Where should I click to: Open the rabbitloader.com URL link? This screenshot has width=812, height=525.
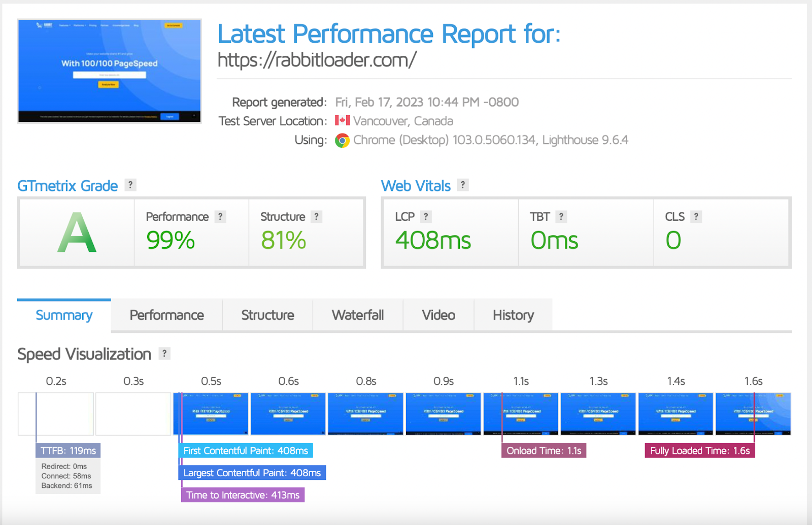click(316, 59)
